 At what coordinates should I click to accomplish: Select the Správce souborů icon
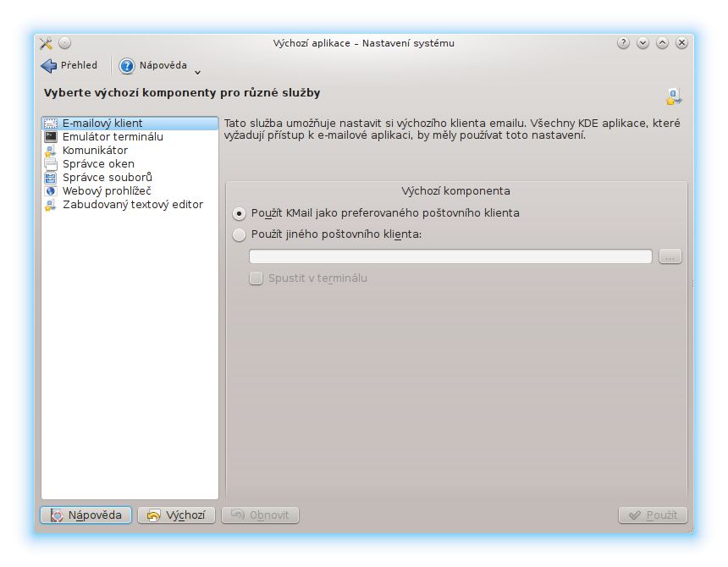tap(51, 177)
